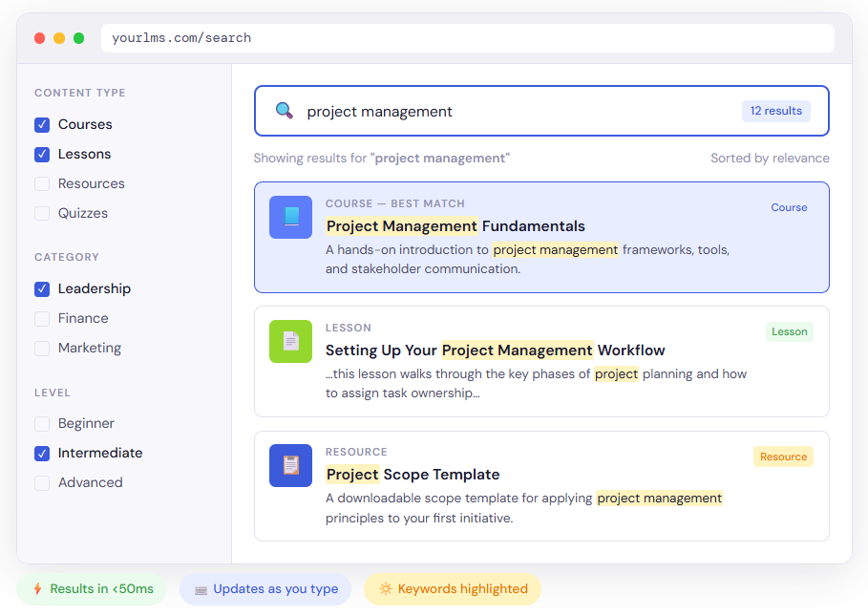Click the 12 results count badge
This screenshot has height=616, width=868.
pos(775,111)
